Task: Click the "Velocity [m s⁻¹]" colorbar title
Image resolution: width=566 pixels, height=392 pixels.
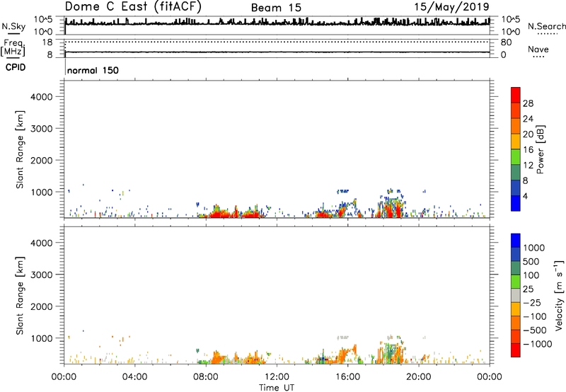Action: click(x=559, y=295)
